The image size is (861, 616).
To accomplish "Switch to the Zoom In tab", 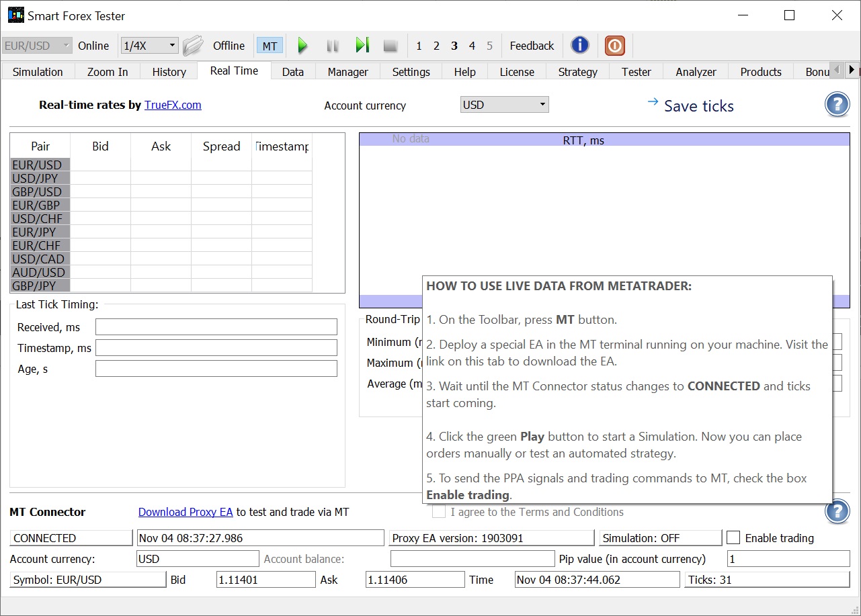I will pyautogui.click(x=108, y=72).
